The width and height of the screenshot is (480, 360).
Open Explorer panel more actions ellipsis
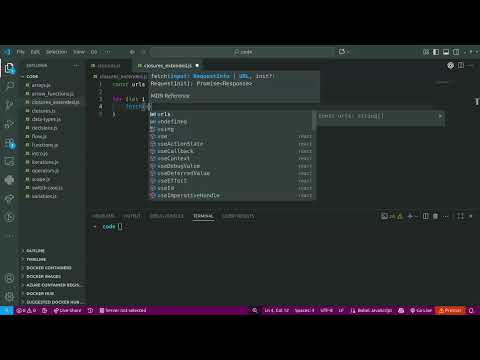76,66
